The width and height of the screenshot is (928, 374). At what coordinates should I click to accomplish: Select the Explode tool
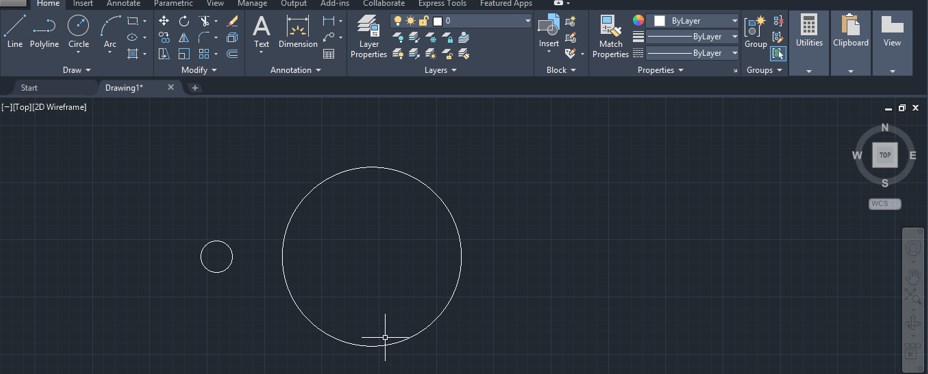[233, 37]
